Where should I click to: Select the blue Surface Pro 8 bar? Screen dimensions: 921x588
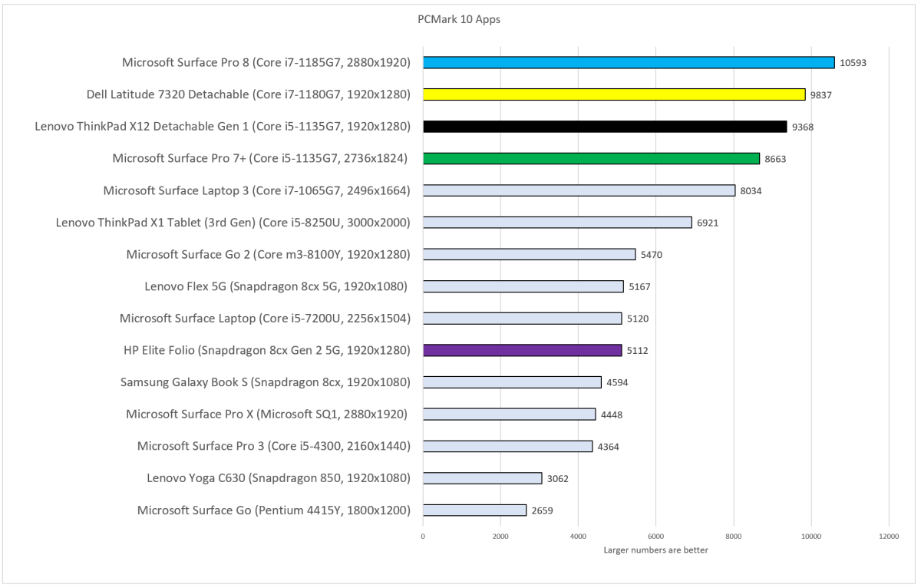coord(629,62)
